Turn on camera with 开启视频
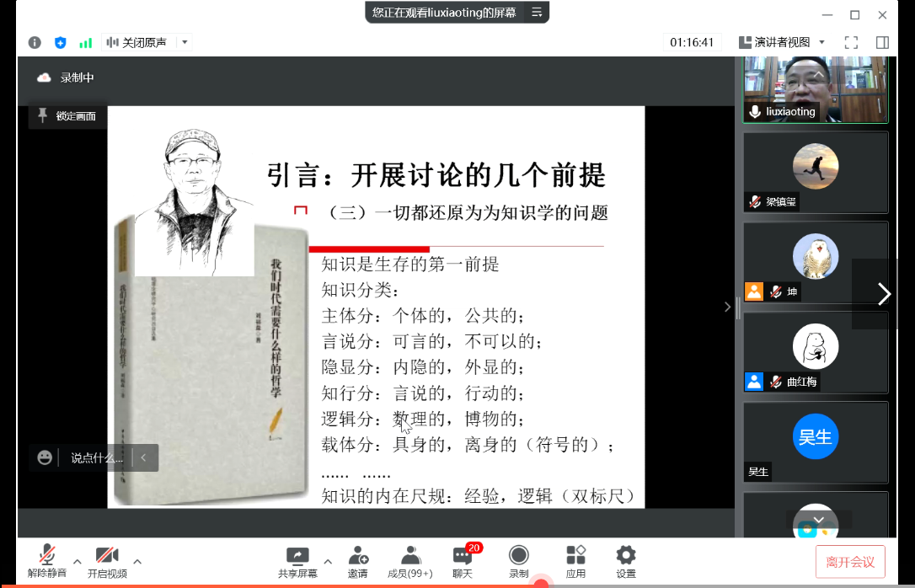 (107, 561)
